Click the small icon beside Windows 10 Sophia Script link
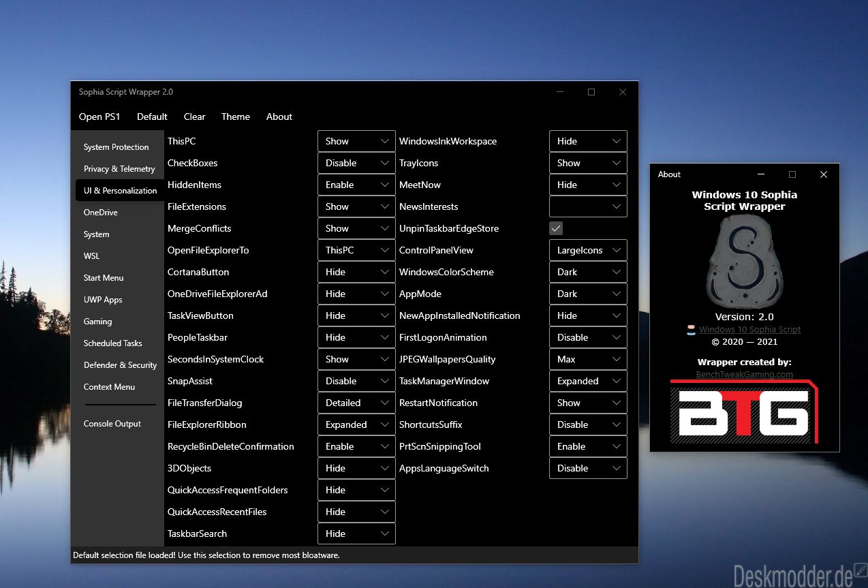The height and width of the screenshot is (588, 868). click(692, 329)
